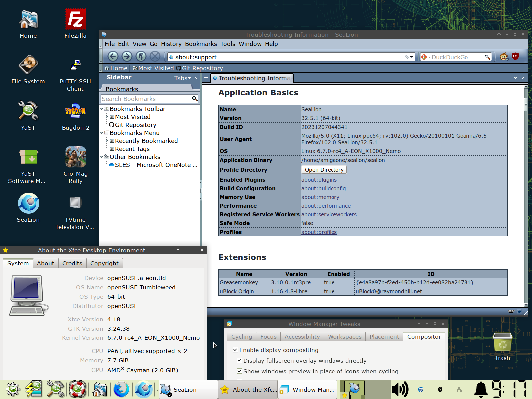Select the File System desktop icon
This screenshot has width=532, height=399.
28,70
